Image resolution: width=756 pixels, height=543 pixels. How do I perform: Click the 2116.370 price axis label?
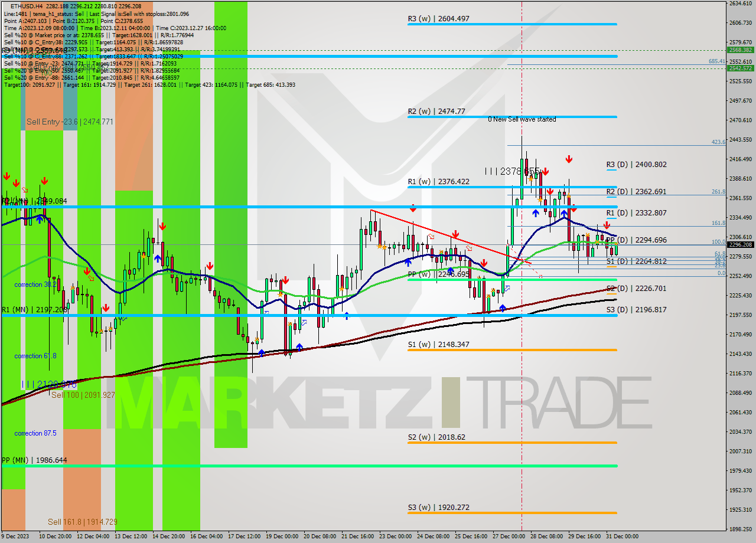pos(740,373)
